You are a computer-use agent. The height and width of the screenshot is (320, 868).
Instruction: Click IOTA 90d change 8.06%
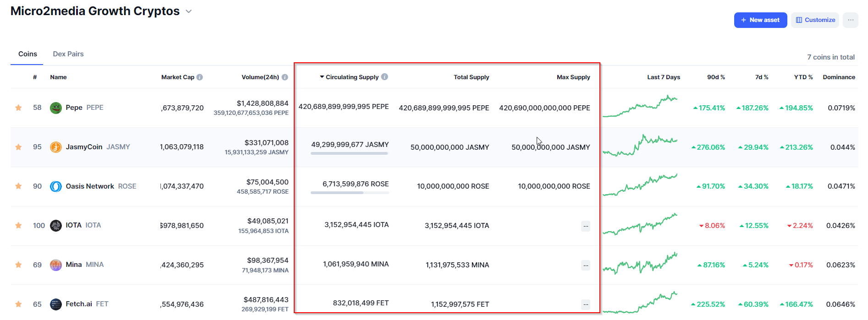tap(712, 226)
